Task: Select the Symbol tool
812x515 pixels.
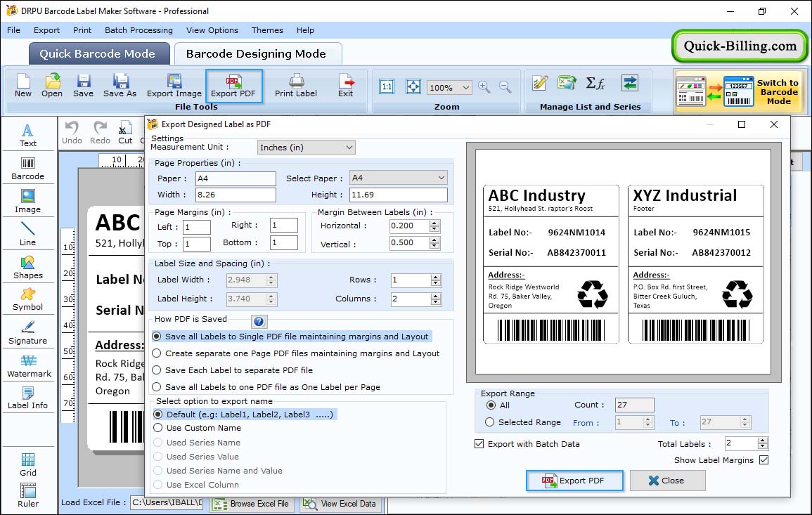Action: pos(28,300)
